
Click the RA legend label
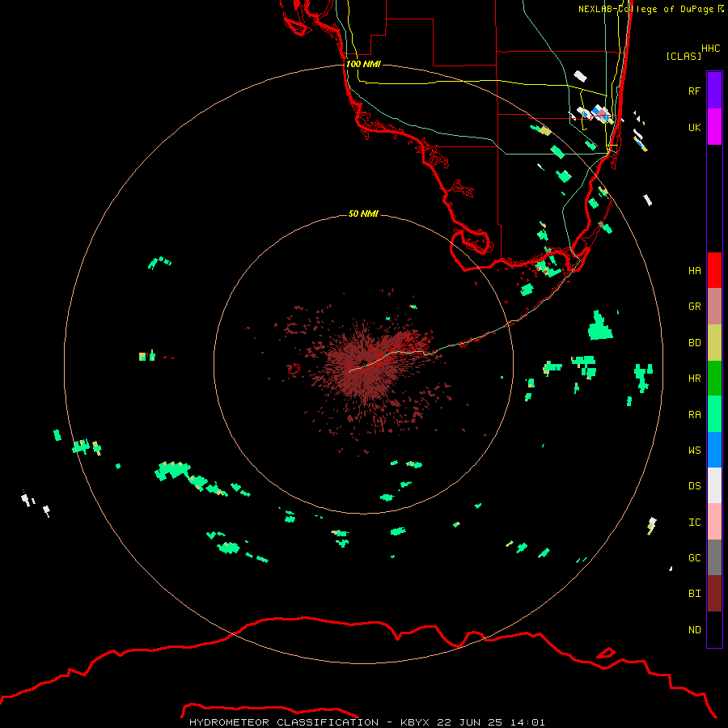[694, 415]
